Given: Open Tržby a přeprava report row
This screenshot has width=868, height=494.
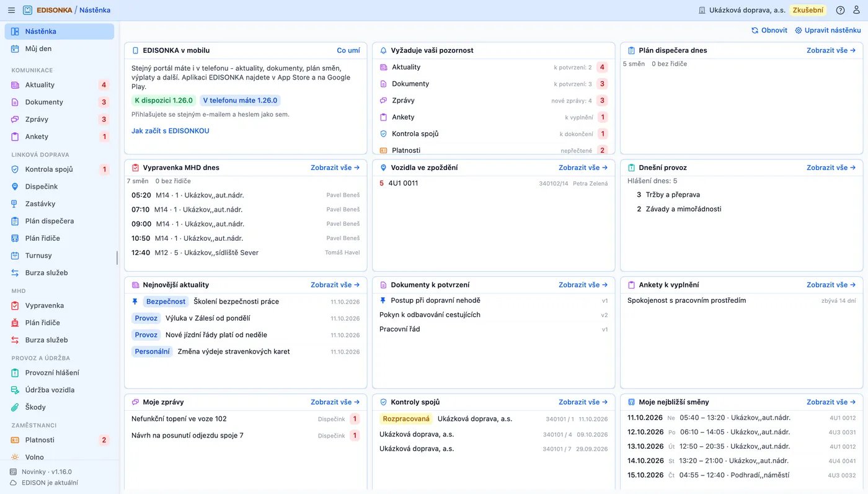Looking at the screenshot, I should (x=742, y=195).
